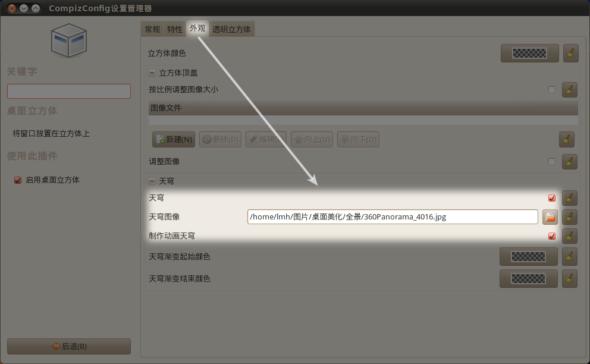Image resolution: width=590 pixels, height=364 pixels.
Task: Click the 新建(N) button
Action: (x=174, y=139)
